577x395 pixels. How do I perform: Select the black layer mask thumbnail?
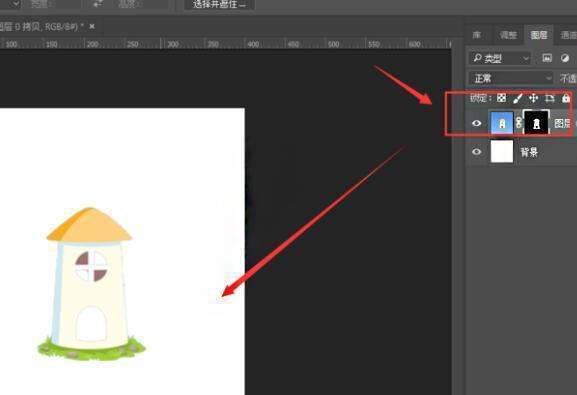click(536, 123)
